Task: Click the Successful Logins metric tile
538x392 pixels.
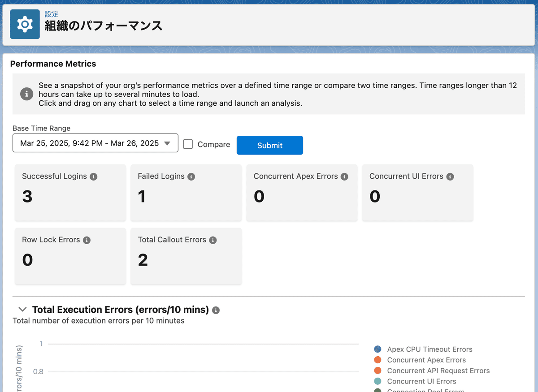Action: coord(70,193)
